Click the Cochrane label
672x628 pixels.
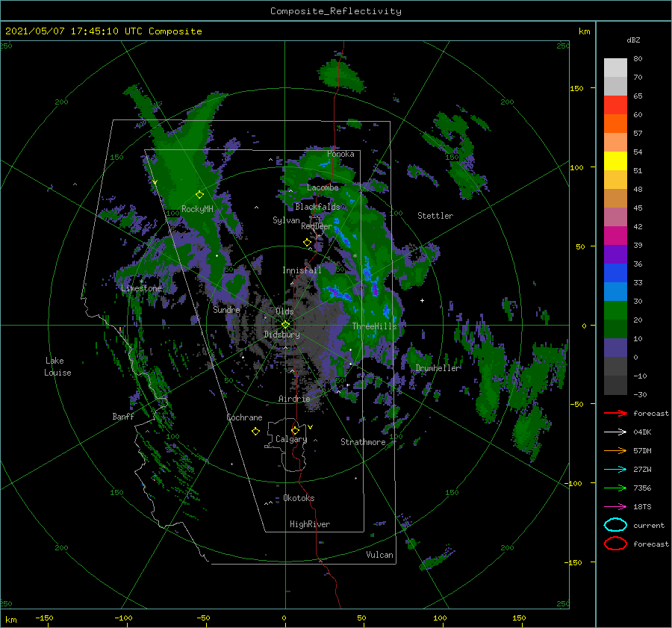point(244,417)
